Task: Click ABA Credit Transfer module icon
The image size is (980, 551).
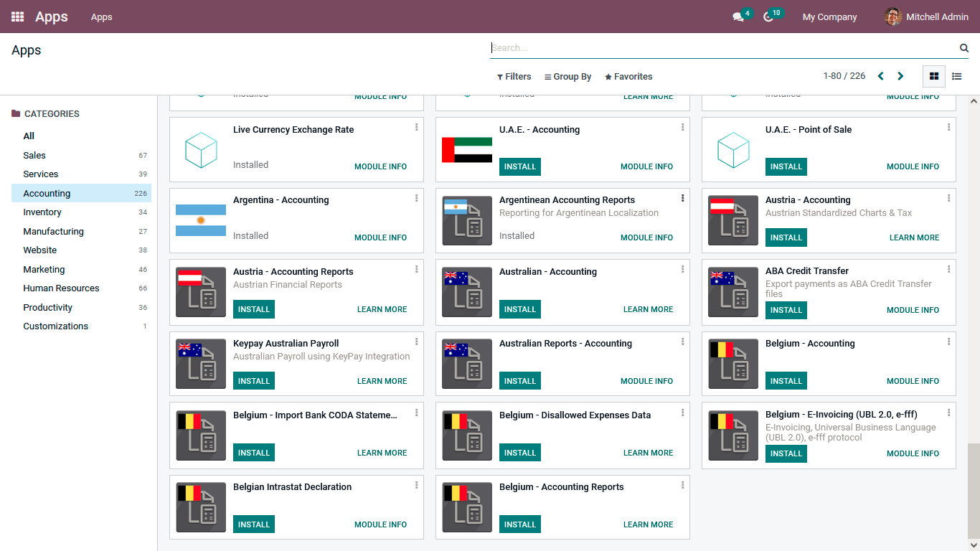Action: click(x=733, y=292)
